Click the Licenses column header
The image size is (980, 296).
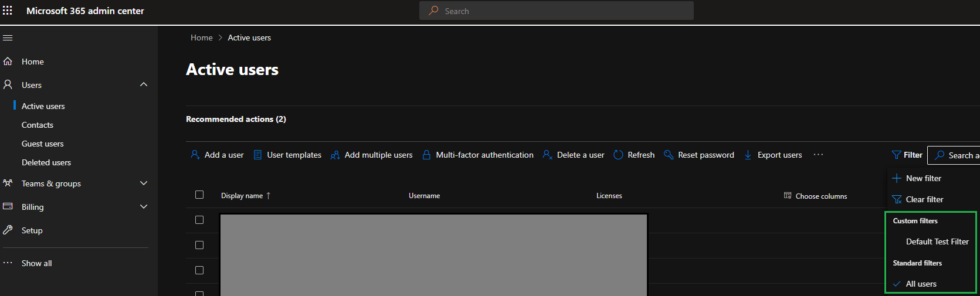click(609, 196)
